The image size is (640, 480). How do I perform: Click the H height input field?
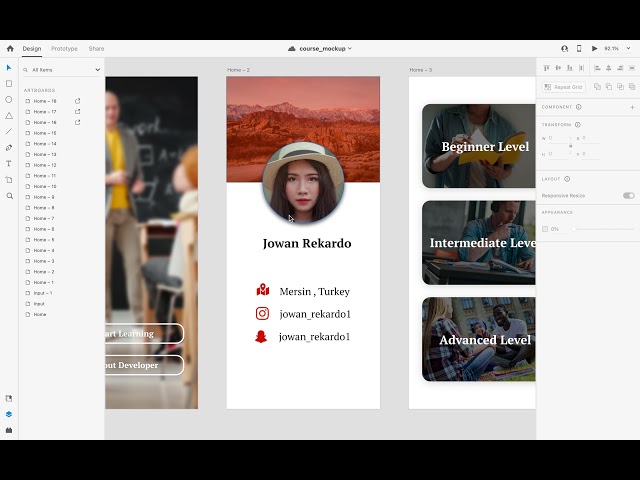(559, 154)
